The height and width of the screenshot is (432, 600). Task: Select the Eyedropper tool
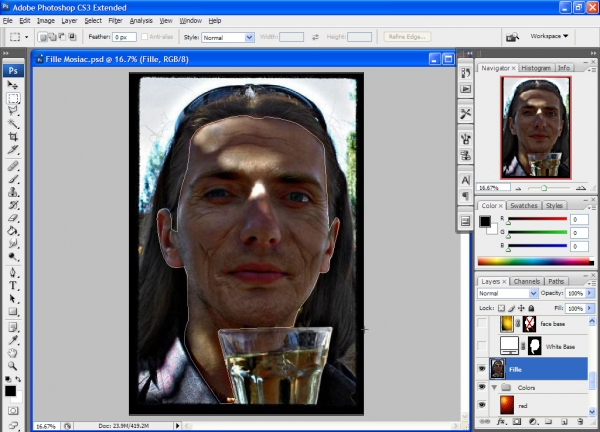13,340
